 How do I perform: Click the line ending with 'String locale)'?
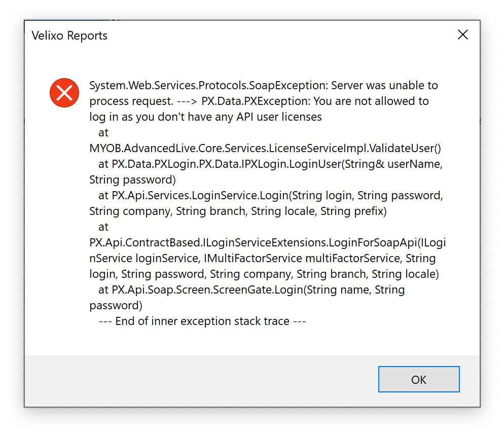coord(264,274)
